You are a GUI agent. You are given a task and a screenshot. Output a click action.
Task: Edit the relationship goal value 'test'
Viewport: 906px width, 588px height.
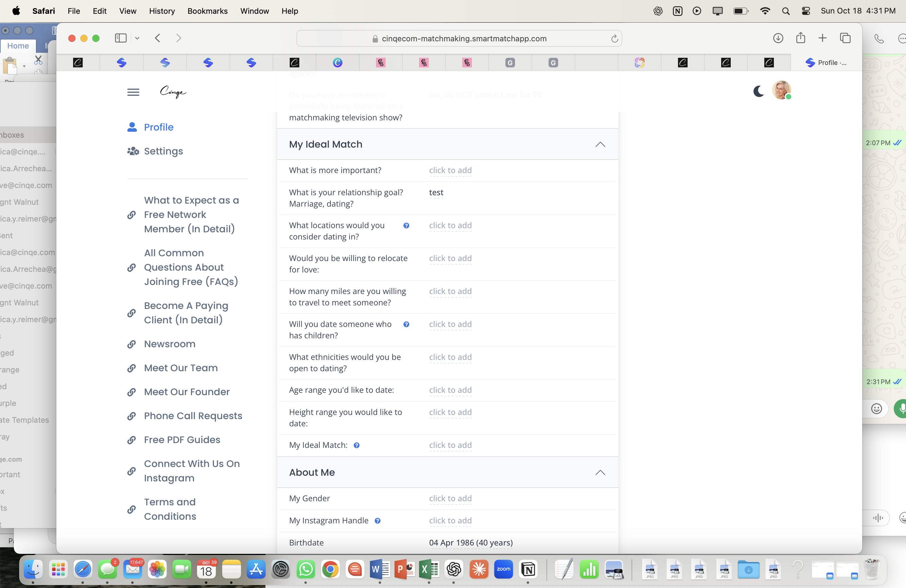pos(436,193)
